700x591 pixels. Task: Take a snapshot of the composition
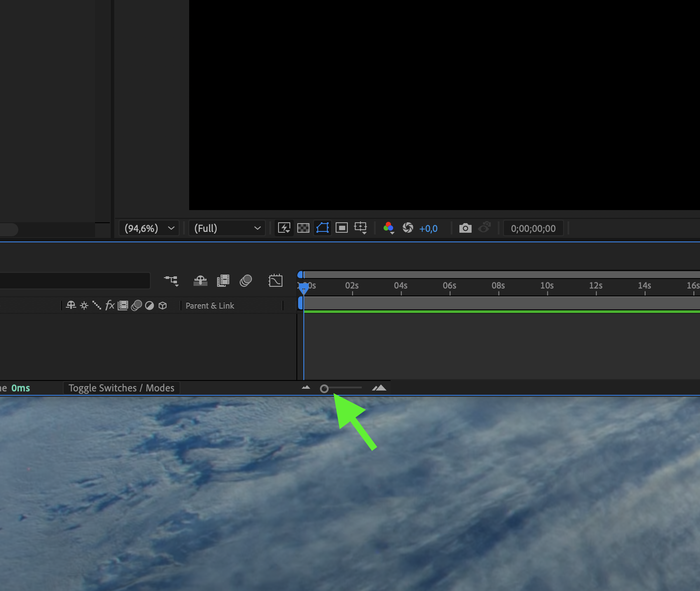coord(465,228)
